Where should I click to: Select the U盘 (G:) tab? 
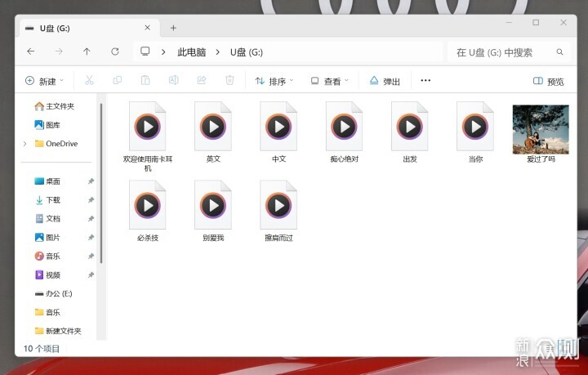click(x=88, y=28)
